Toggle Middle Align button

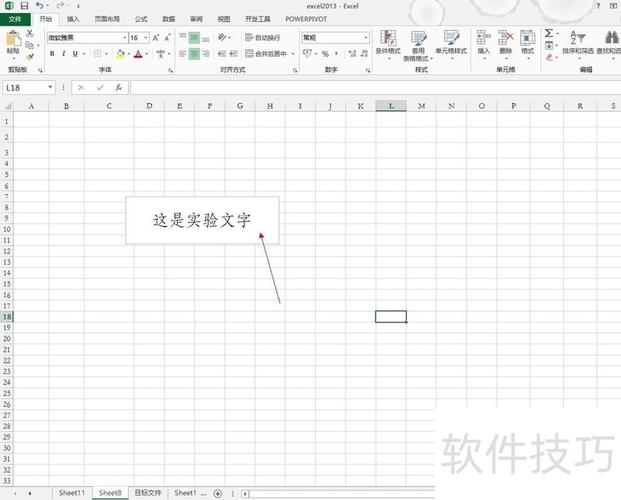click(194, 38)
